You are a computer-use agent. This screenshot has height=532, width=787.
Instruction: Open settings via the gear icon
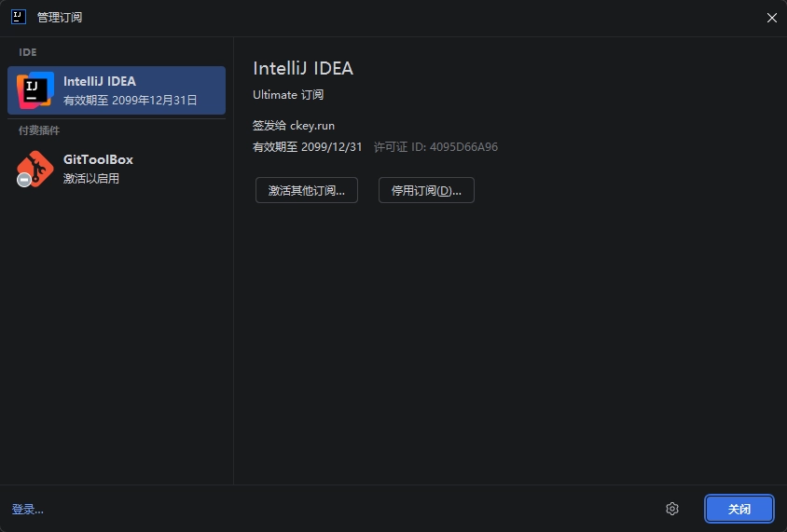pos(672,509)
